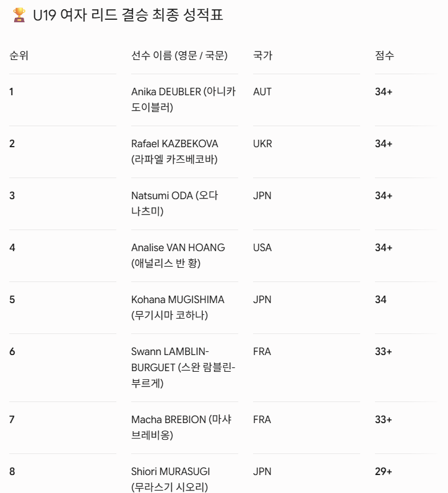This screenshot has width=448, height=493.
Task: Select the 점수 column header
Action: (384, 55)
